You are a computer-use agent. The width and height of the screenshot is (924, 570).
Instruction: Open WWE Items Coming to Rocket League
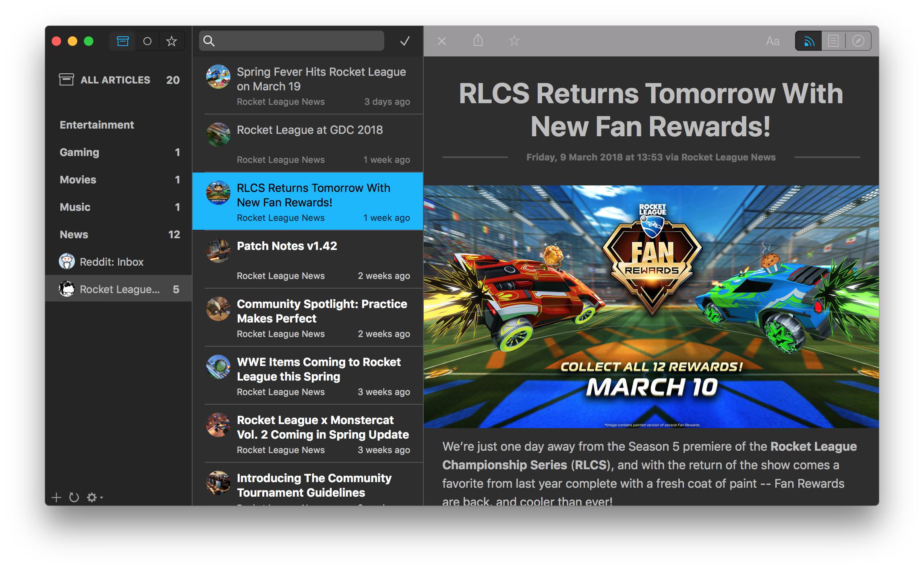tap(308, 376)
